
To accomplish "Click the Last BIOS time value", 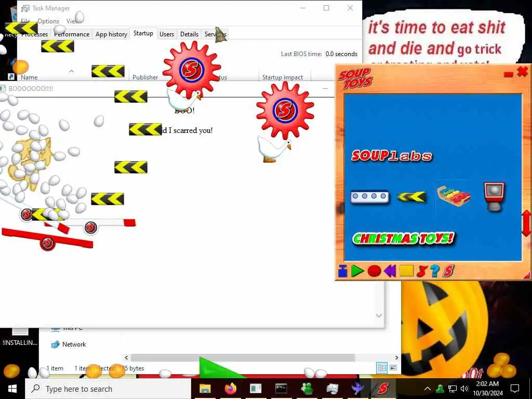I will 341,54.
